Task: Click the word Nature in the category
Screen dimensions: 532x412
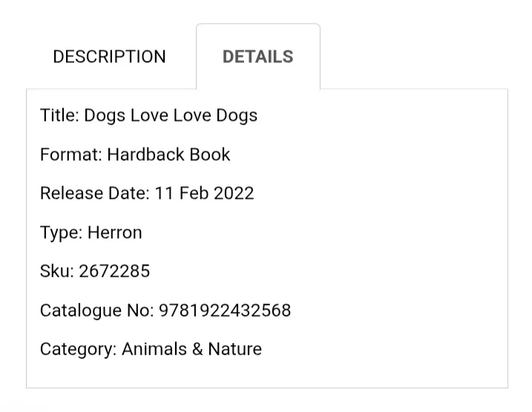Action: coord(234,349)
